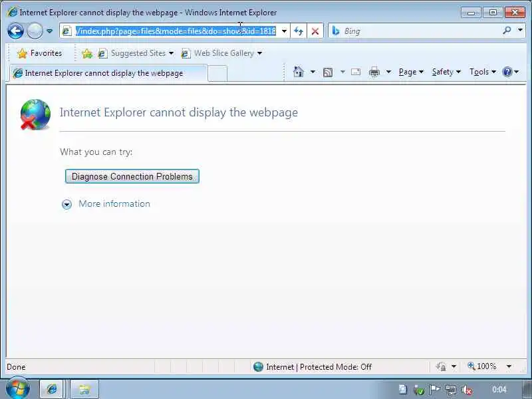532x399 pixels.
Task: Click the Bing search box
Action: (421, 31)
